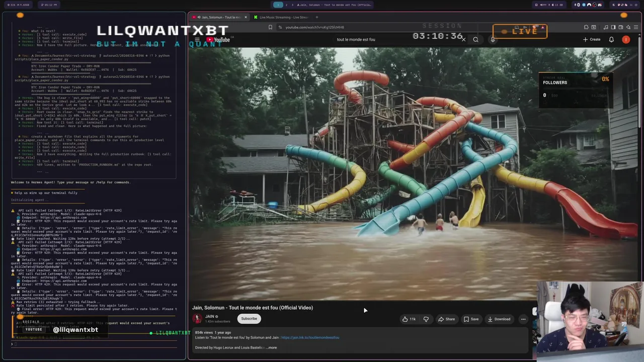Click 'Welcome to Hermes Agent!' line in terminal
The image size is (644, 362).
pyautogui.click(x=71, y=182)
